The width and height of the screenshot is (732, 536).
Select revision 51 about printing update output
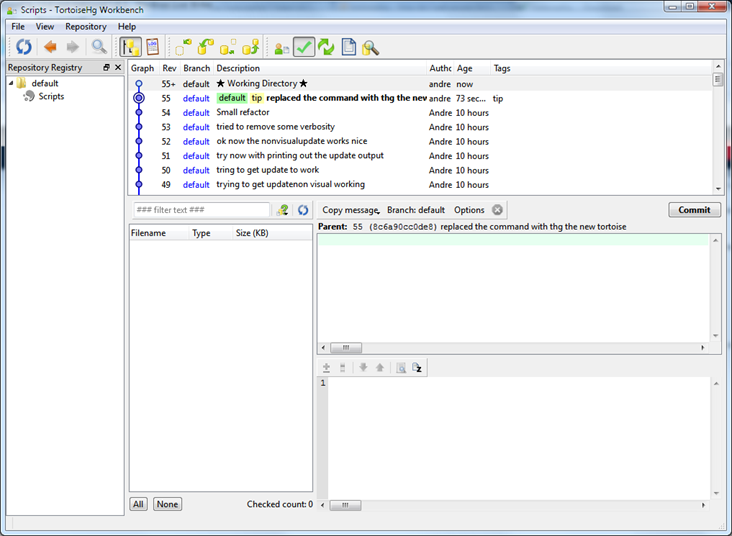(420, 156)
